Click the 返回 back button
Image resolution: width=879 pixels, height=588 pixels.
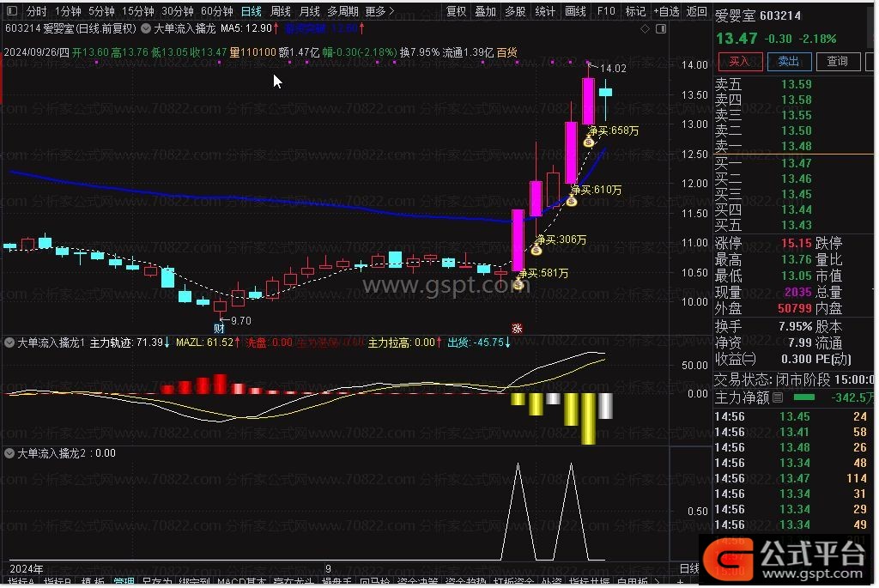coord(697,11)
